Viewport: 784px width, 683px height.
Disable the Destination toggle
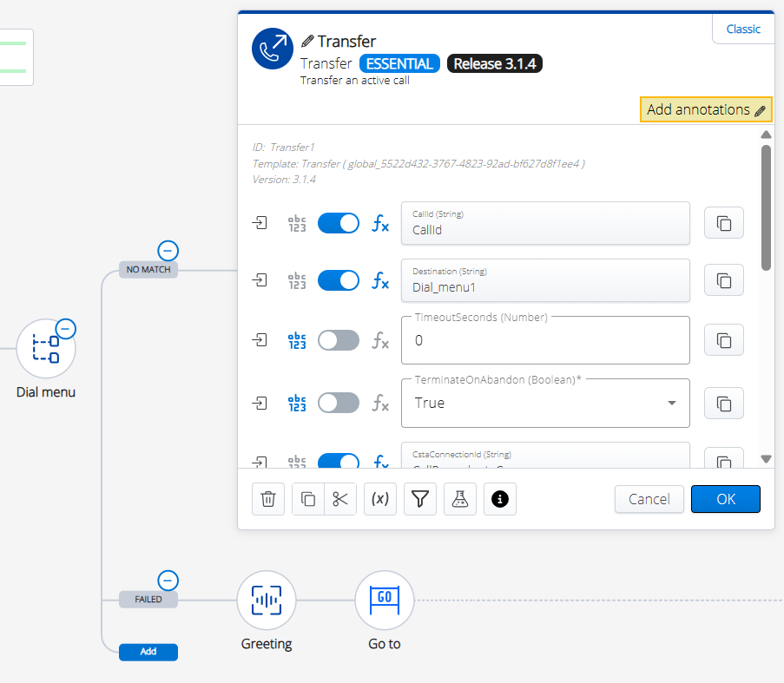[x=339, y=280]
